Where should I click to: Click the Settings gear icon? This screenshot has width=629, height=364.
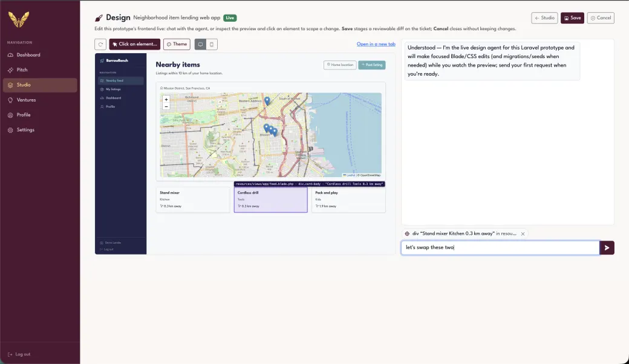click(x=10, y=130)
